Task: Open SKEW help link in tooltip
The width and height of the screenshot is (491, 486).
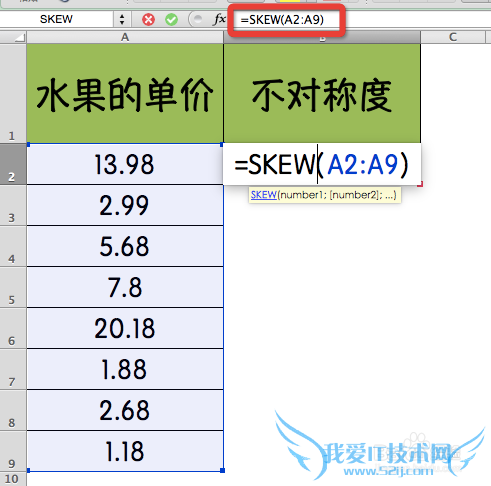Action: tap(263, 195)
